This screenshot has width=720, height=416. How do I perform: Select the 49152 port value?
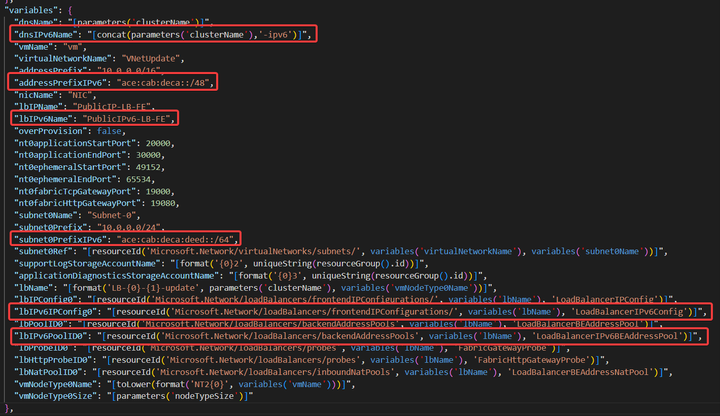[x=148, y=167]
